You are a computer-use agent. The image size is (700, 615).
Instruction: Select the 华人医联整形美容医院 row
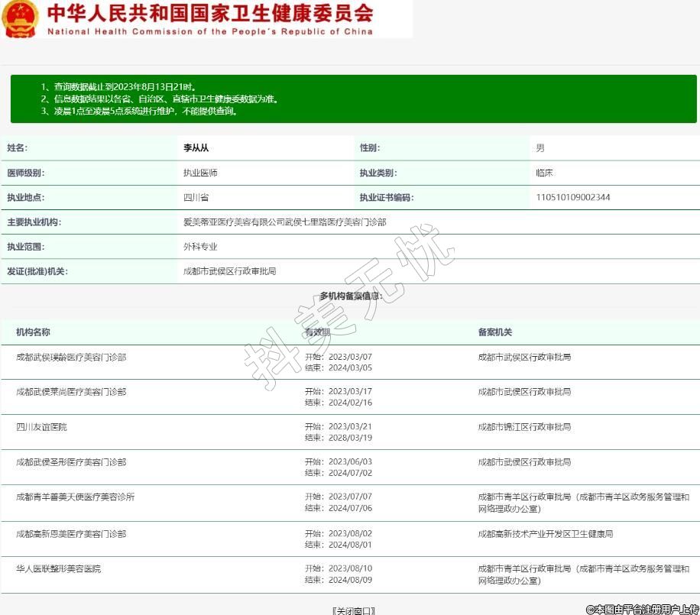point(58,569)
